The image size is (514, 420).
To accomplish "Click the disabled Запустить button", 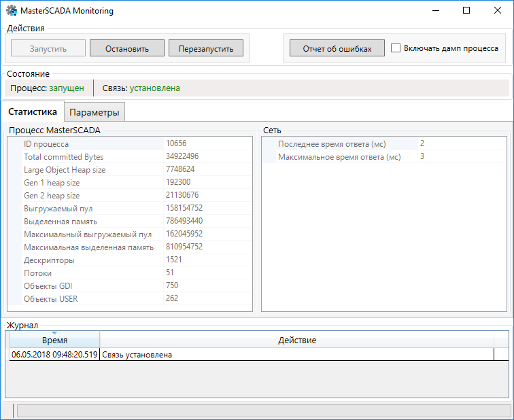I will tap(48, 48).
